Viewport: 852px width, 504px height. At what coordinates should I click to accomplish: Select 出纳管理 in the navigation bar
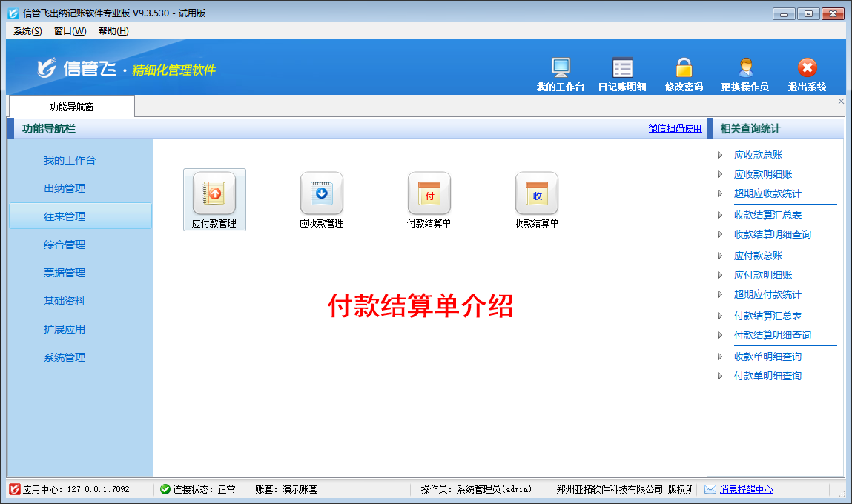click(x=65, y=189)
